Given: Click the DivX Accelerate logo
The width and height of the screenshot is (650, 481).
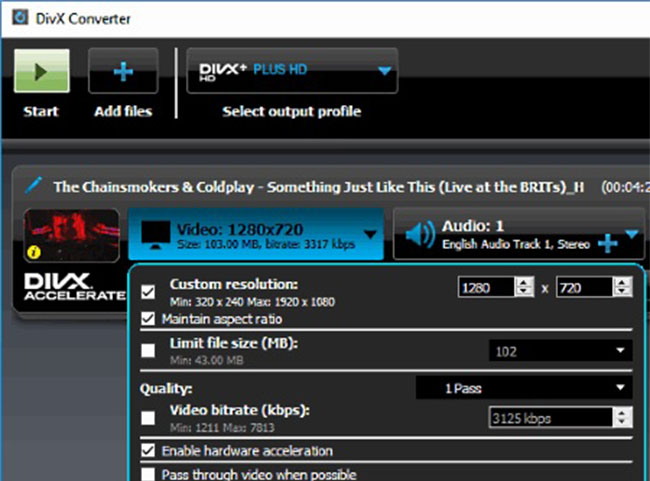Looking at the screenshot, I should [74, 287].
